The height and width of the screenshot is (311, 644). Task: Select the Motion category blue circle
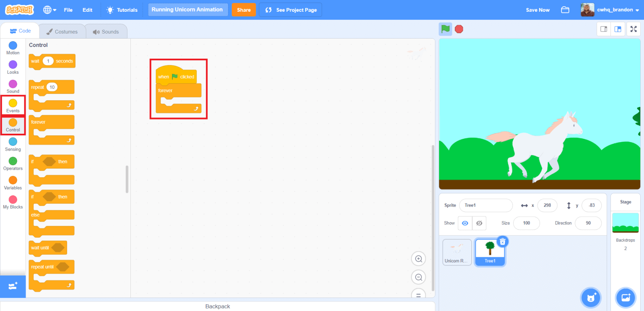click(13, 46)
